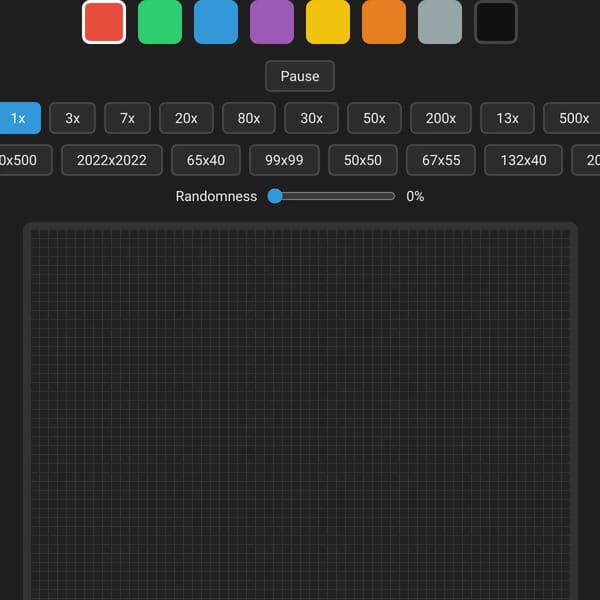The height and width of the screenshot is (600, 600).
Task: Set speed to 30x
Action: coord(311,118)
